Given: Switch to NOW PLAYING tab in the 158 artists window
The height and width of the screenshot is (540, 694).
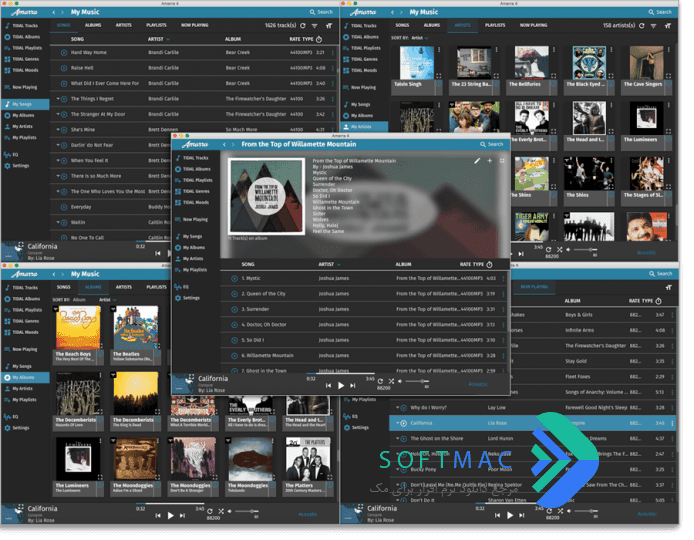Looking at the screenshot, I should coord(533,25).
